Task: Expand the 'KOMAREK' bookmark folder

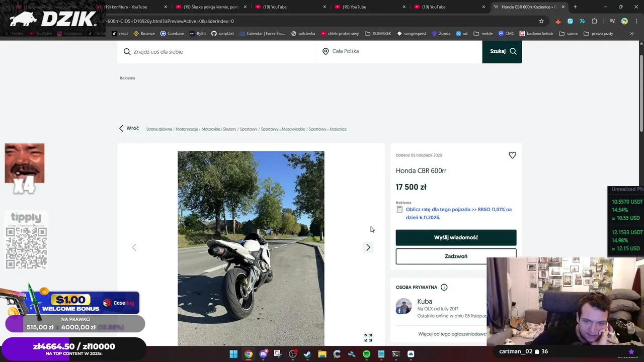Action: (x=378, y=34)
